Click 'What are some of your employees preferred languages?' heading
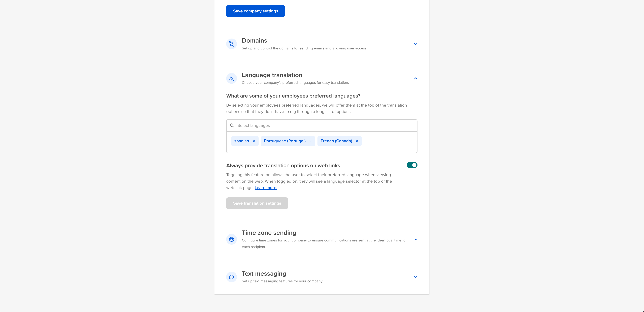This screenshot has height=312, width=644. [293, 96]
